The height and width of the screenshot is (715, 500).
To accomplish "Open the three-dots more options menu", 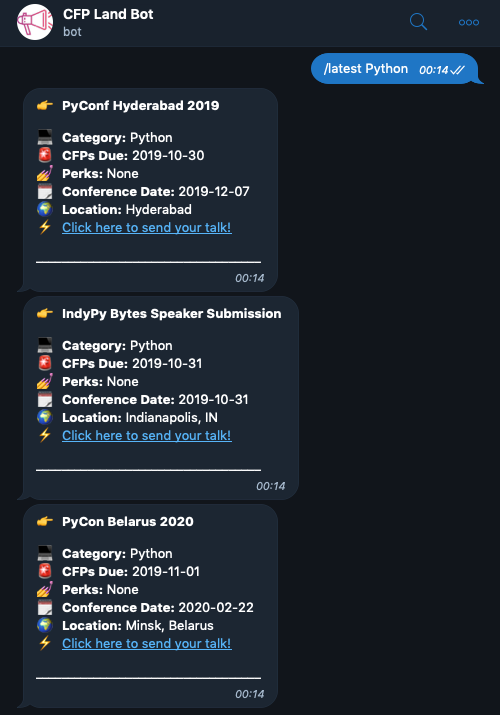I will point(469,22).
